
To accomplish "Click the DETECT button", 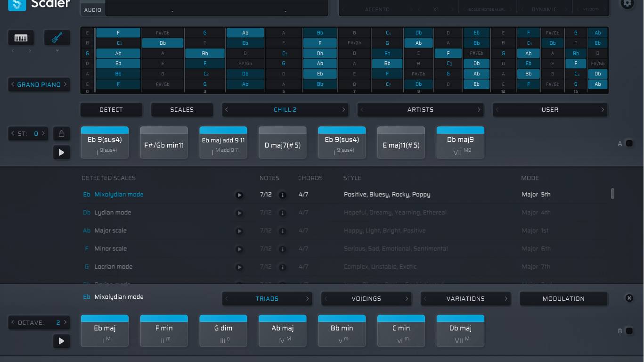I will (x=111, y=110).
